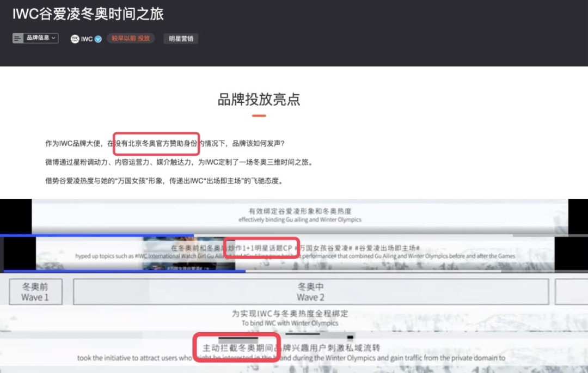
Task: Click the 冬奥前 Wave 1 box
Action: [35, 292]
